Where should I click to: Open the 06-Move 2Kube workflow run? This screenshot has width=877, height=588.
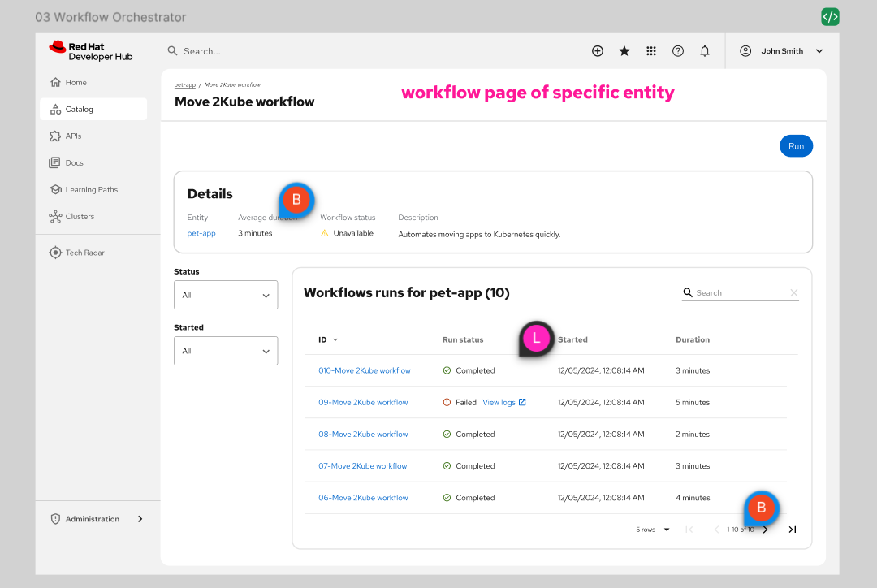[x=363, y=498]
